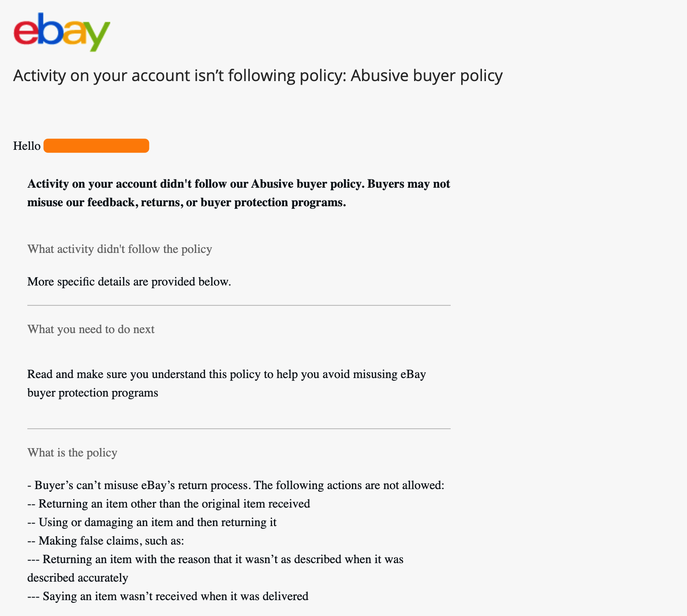Click the "Saying an item wasn't received" line

pos(168,597)
